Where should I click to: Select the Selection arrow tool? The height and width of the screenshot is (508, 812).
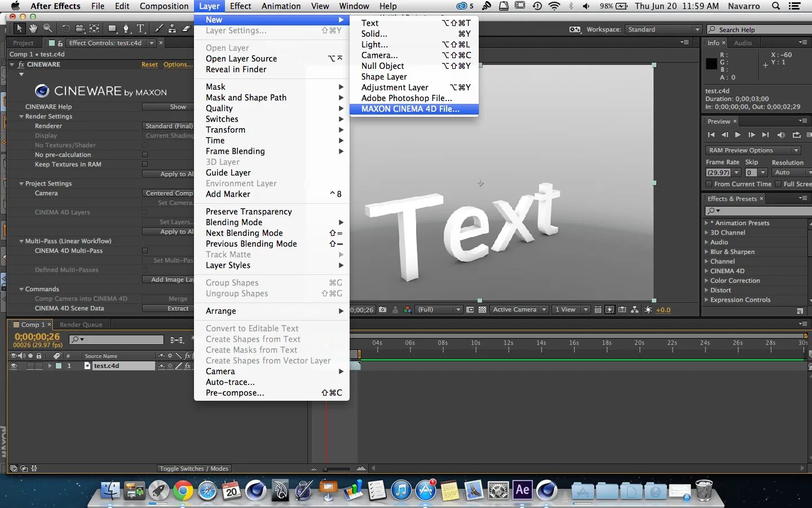pyautogui.click(x=20, y=29)
